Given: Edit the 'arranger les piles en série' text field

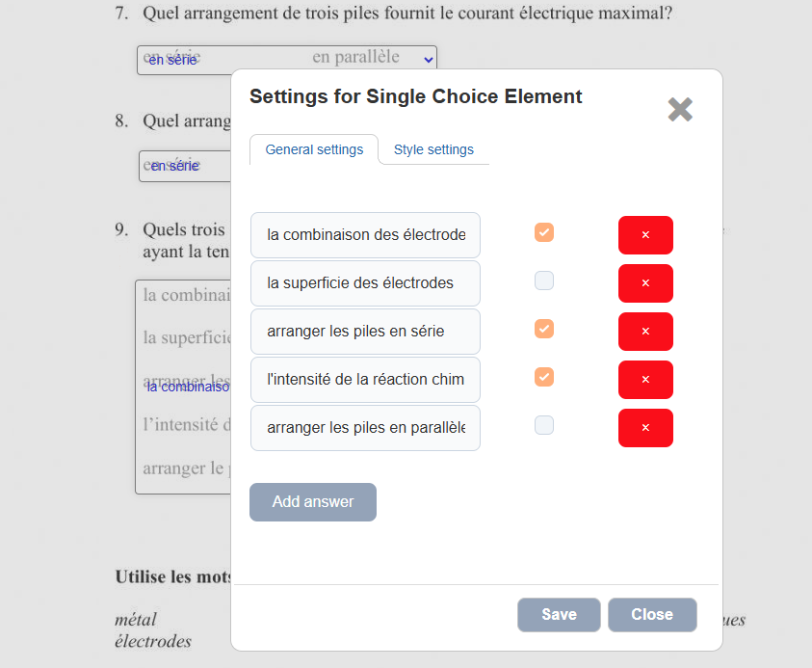Looking at the screenshot, I should (365, 332).
